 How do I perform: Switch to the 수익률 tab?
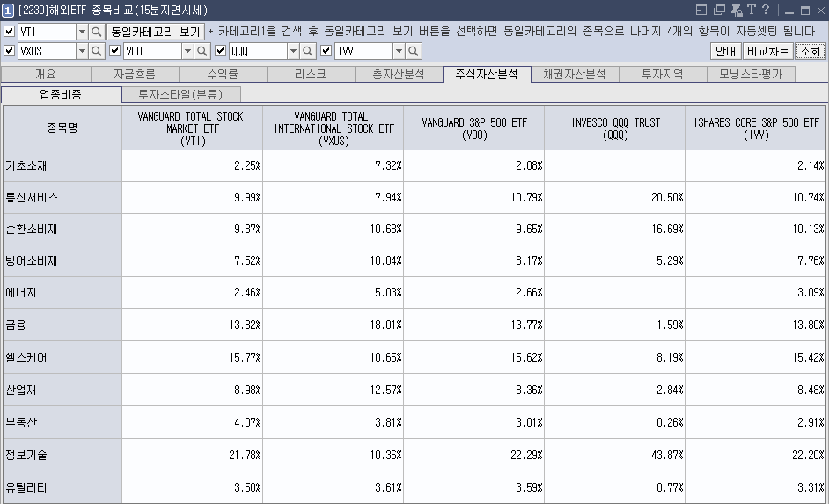pos(223,75)
